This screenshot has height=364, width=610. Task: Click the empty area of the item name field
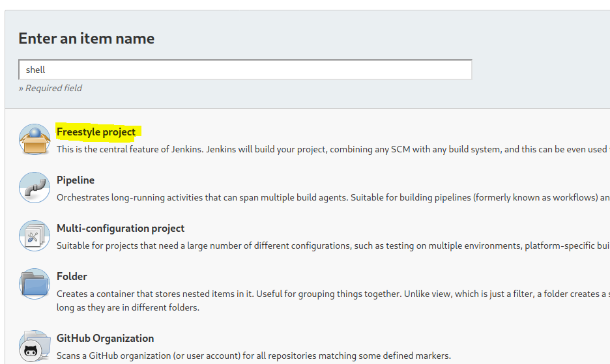(x=261, y=70)
